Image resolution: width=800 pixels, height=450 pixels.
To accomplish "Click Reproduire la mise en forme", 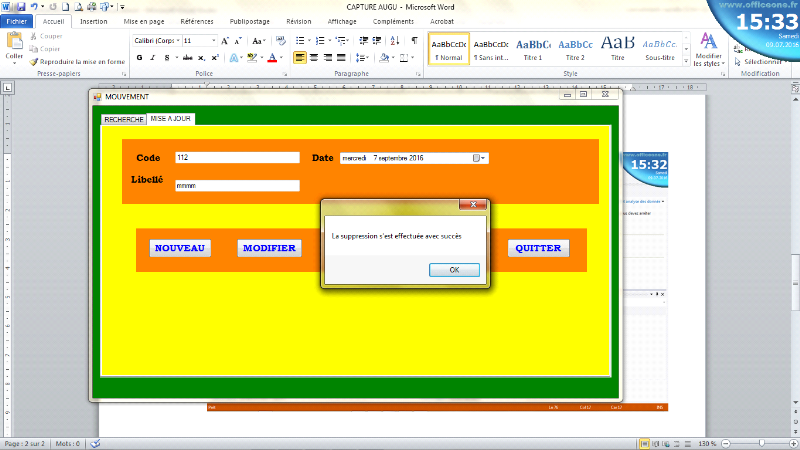I will 82,61.
